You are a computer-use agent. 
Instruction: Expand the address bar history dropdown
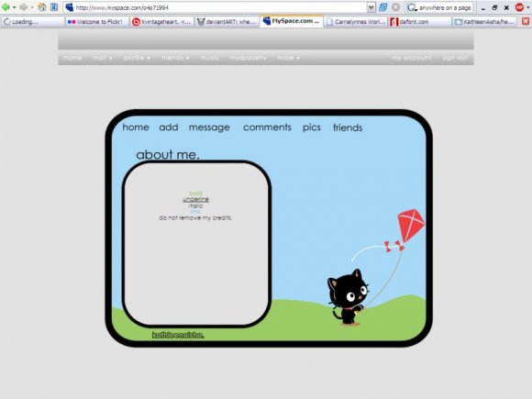371,7
